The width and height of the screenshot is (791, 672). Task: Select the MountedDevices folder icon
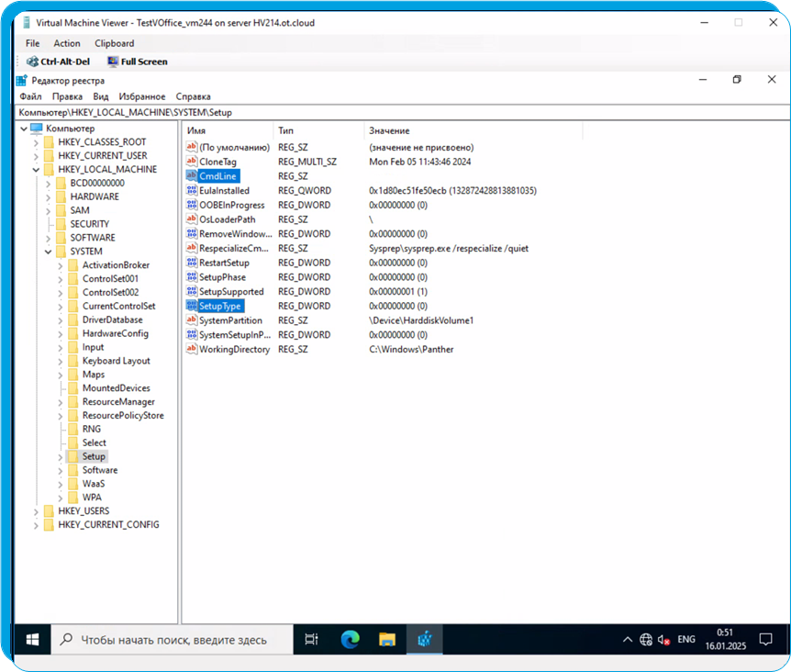[73, 388]
